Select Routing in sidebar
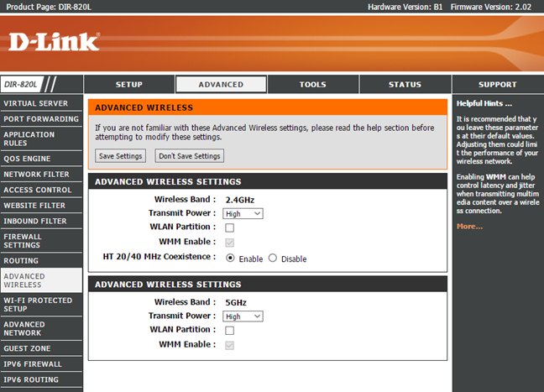Image resolution: width=544 pixels, height=392 pixels. coord(41,260)
